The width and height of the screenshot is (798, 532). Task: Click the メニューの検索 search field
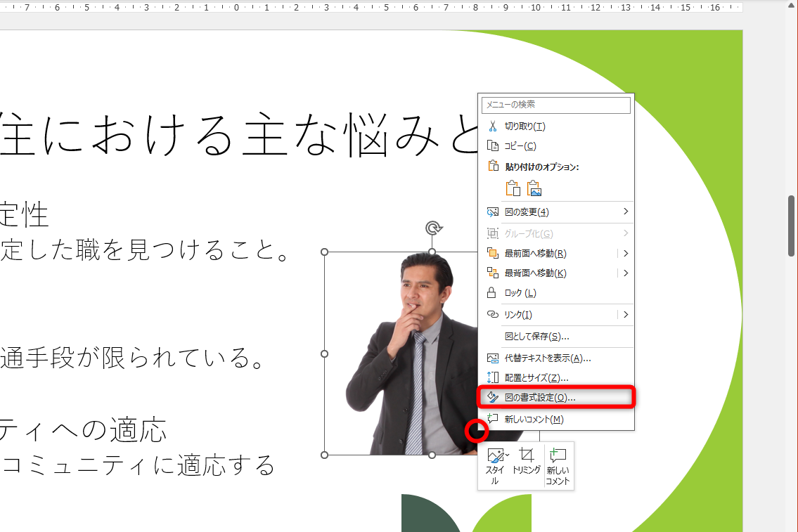pyautogui.click(x=555, y=105)
